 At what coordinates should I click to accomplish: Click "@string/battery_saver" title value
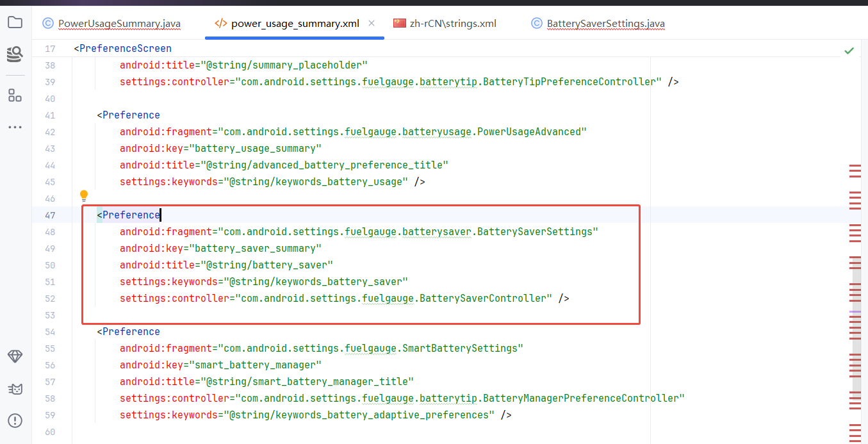pos(266,265)
